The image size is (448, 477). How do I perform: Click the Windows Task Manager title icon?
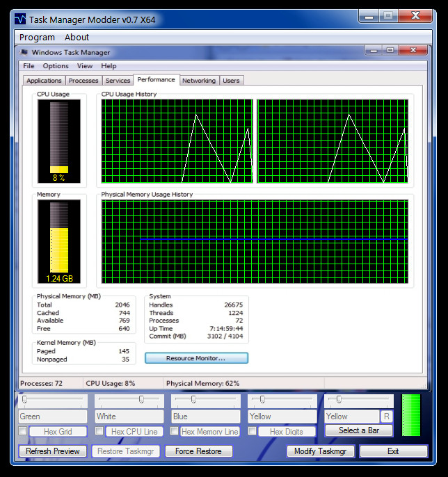tap(24, 52)
